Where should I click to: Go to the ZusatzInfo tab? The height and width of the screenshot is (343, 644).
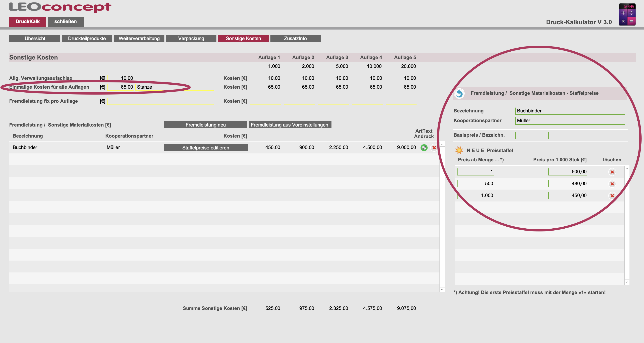click(295, 38)
